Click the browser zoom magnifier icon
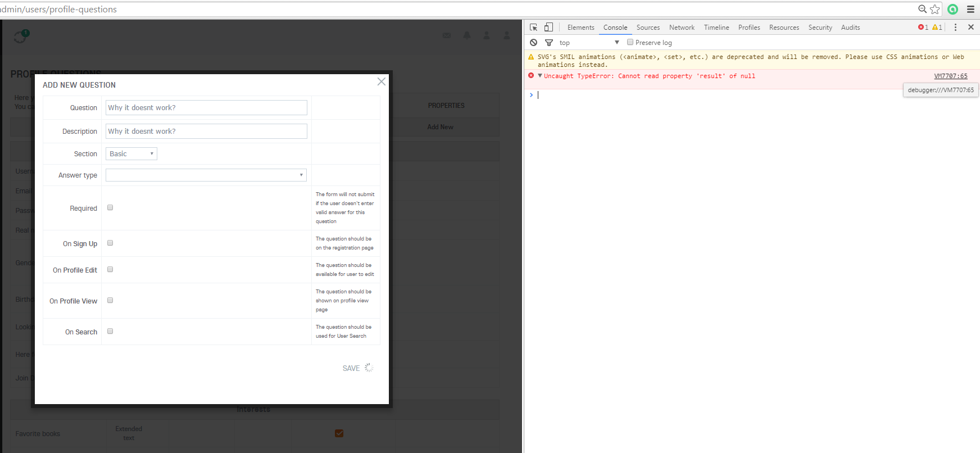 point(922,9)
